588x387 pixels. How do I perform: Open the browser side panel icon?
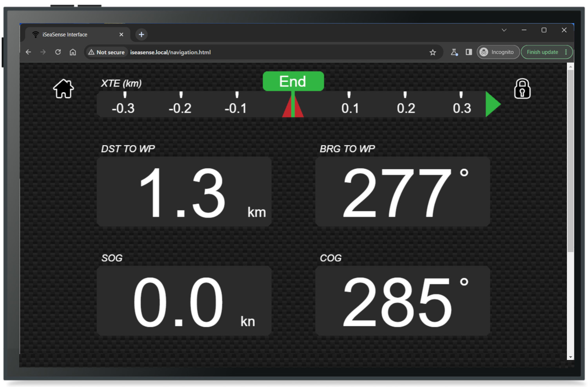pos(468,52)
